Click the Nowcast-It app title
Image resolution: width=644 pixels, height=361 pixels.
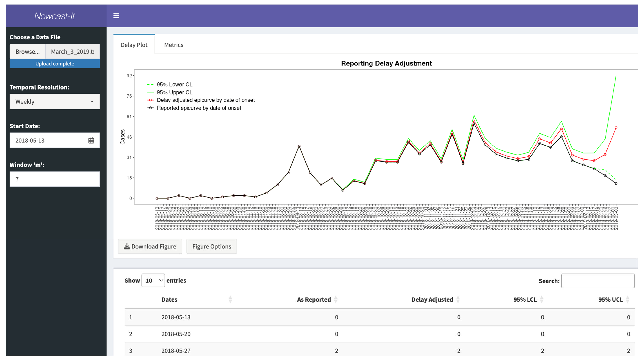pyautogui.click(x=55, y=16)
